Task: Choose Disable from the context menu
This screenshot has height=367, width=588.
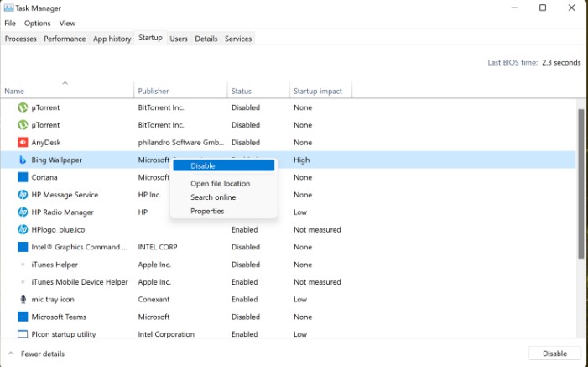Action: 203,165
